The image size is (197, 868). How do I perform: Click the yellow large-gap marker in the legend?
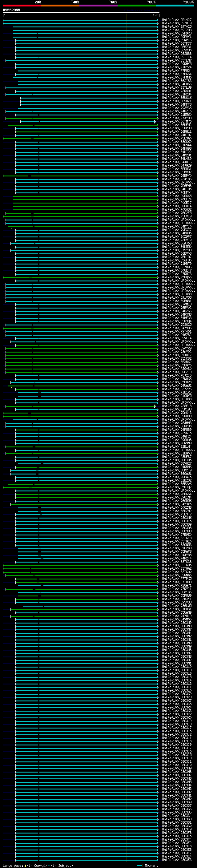pyautogui.click(x=25, y=865)
